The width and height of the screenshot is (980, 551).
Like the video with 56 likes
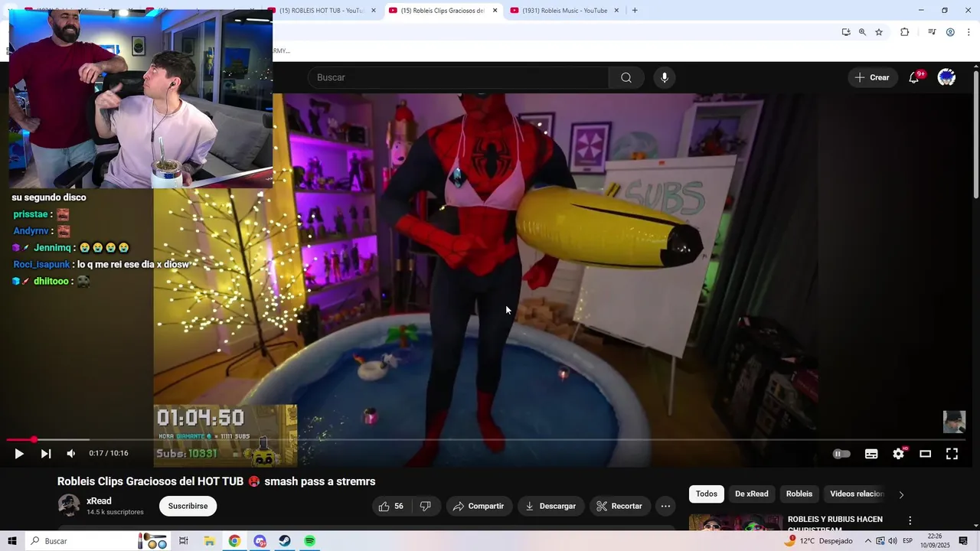391,506
